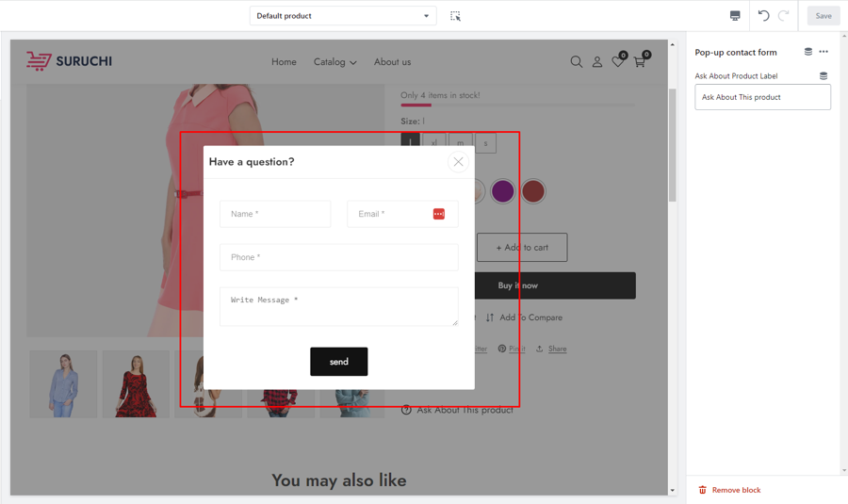Choose the purple color swatch
This screenshot has height=504, width=848.
(503, 191)
